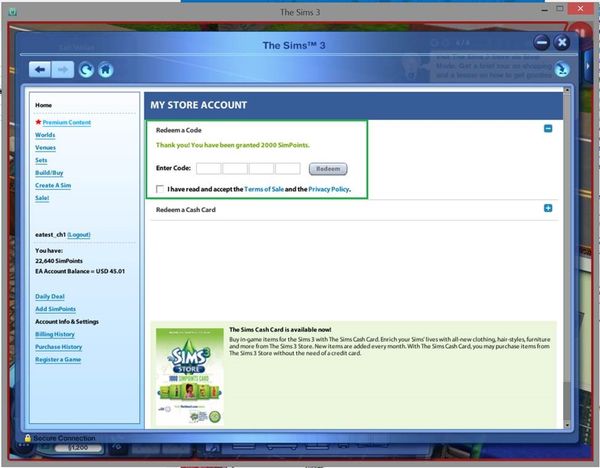Go to the home page icon
Viewport: 600px width, 468px height.
[x=106, y=70]
